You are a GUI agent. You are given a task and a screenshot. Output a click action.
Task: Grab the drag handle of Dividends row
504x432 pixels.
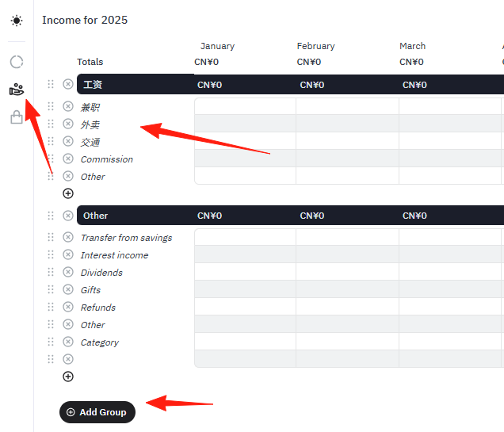pyautogui.click(x=51, y=272)
